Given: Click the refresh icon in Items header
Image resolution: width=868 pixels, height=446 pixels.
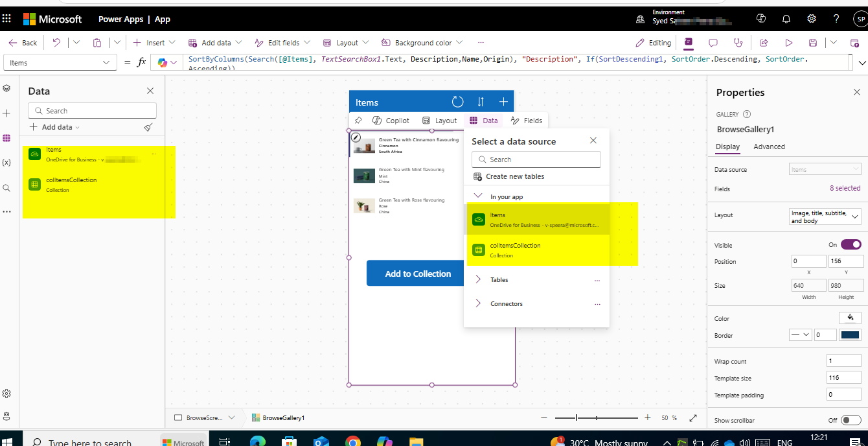Looking at the screenshot, I should [x=457, y=102].
